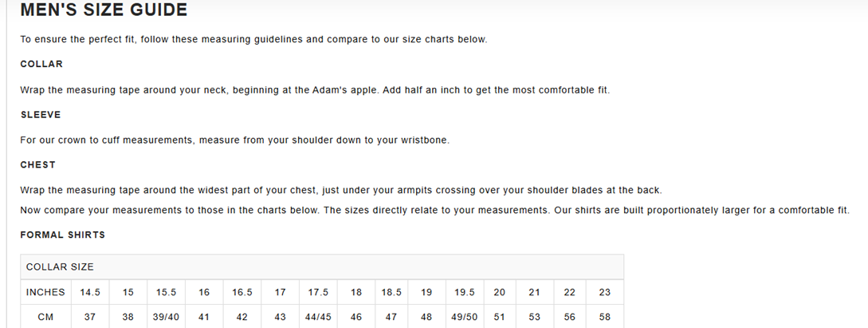Screen dimensions: 868x328
Task: Click the 58 cm cell
Action: click(x=604, y=317)
